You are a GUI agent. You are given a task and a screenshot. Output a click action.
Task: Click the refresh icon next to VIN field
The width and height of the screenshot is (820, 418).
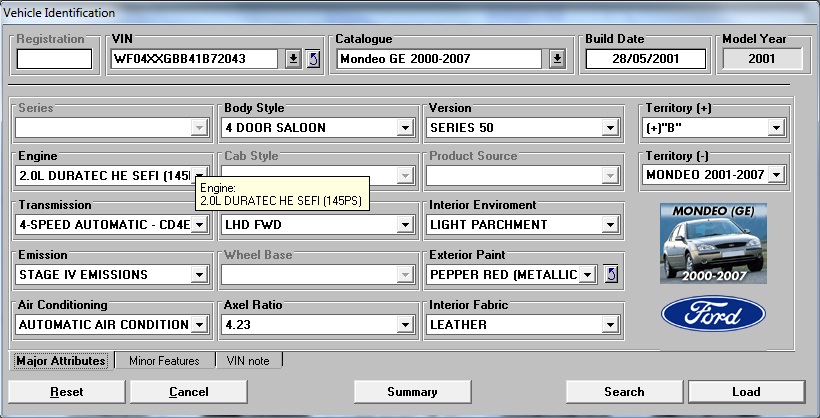pyautogui.click(x=312, y=59)
